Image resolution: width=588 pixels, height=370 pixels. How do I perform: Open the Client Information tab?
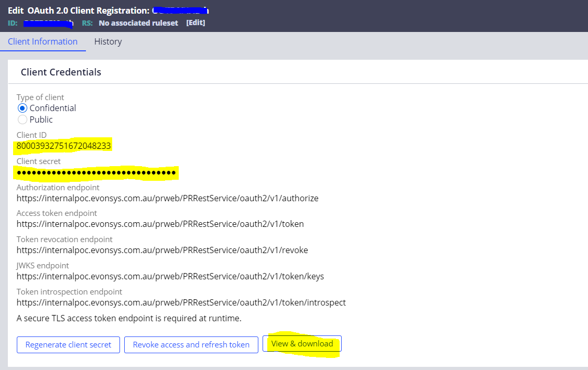[x=43, y=41]
